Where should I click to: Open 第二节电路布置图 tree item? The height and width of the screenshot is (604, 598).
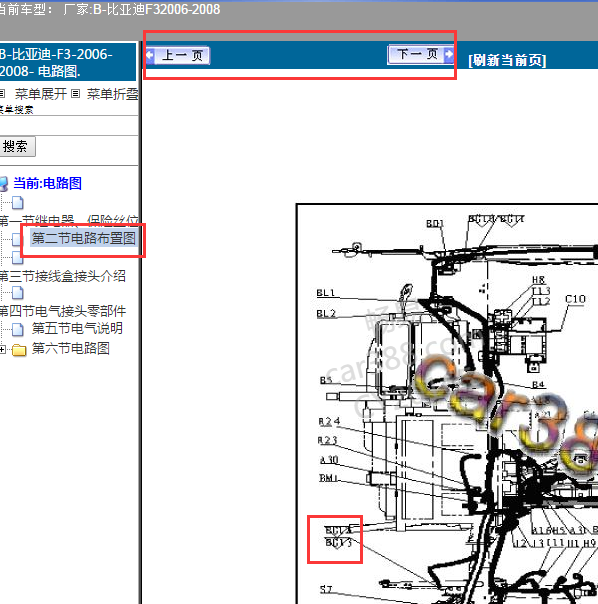click(x=83, y=238)
